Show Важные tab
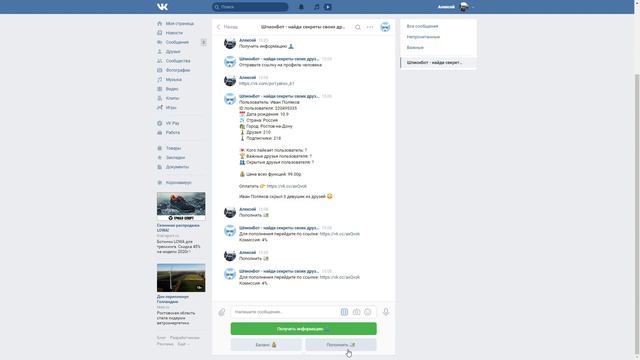 (x=415, y=47)
